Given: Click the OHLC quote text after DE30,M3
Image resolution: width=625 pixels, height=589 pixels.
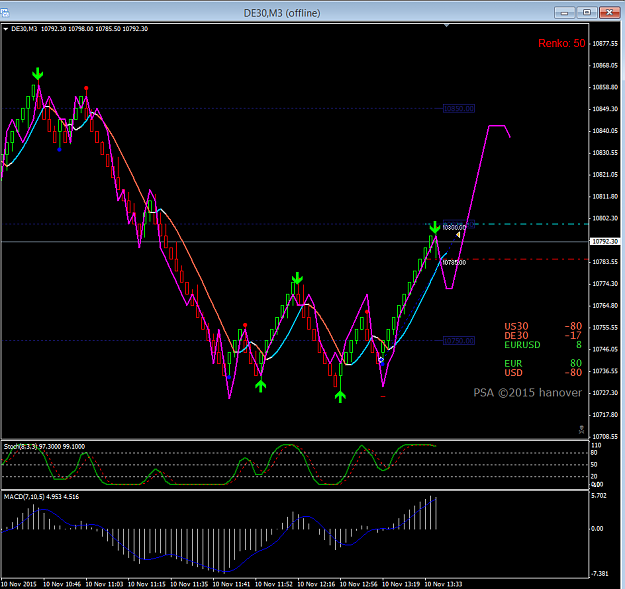Looking at the screenshot, I should coord(94,29).
